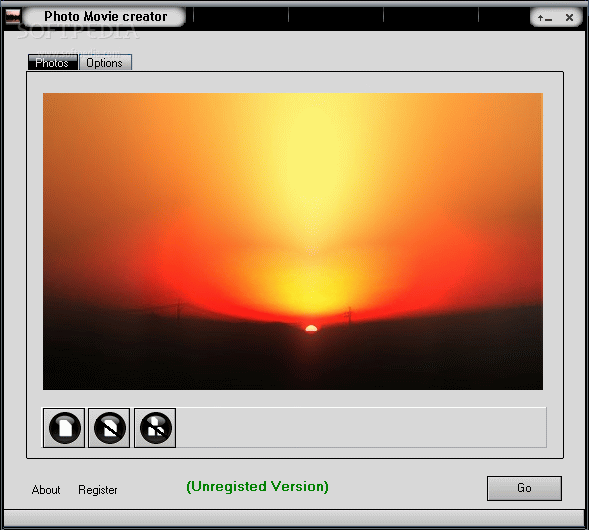Click the Go button
589x530 pixels.
click(524, 488)
